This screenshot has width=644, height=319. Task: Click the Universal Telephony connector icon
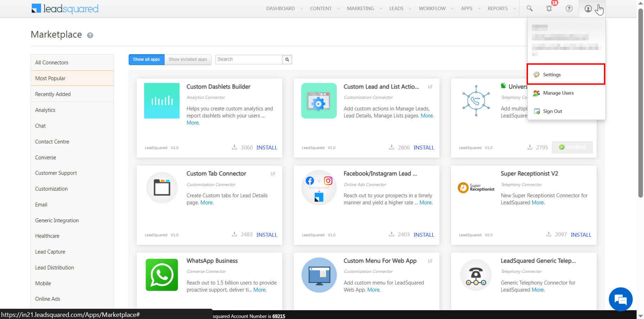click(x=476, y=101)
